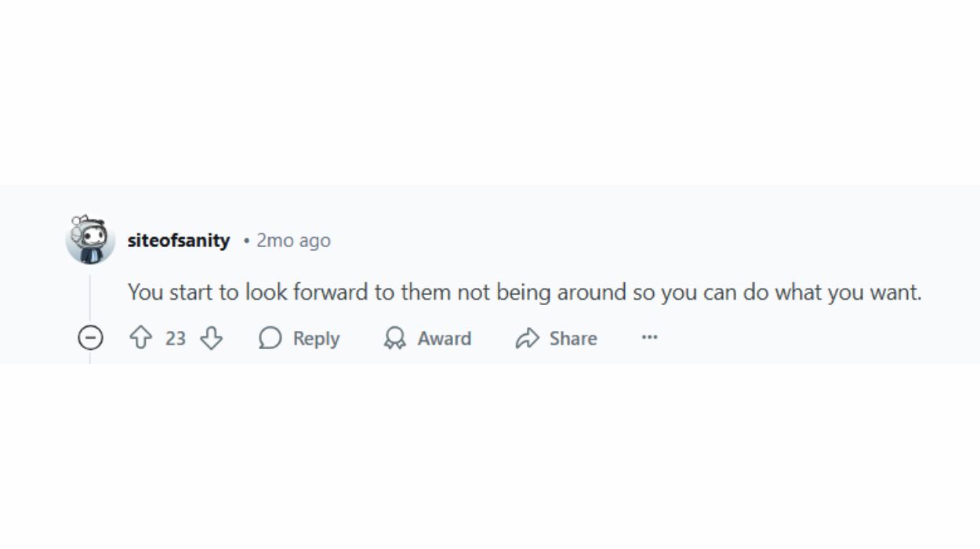The height and width of the screenshot is (549, 980).
Task: Open siteofsanity's avatar image
Action: [x=90, y=239]
